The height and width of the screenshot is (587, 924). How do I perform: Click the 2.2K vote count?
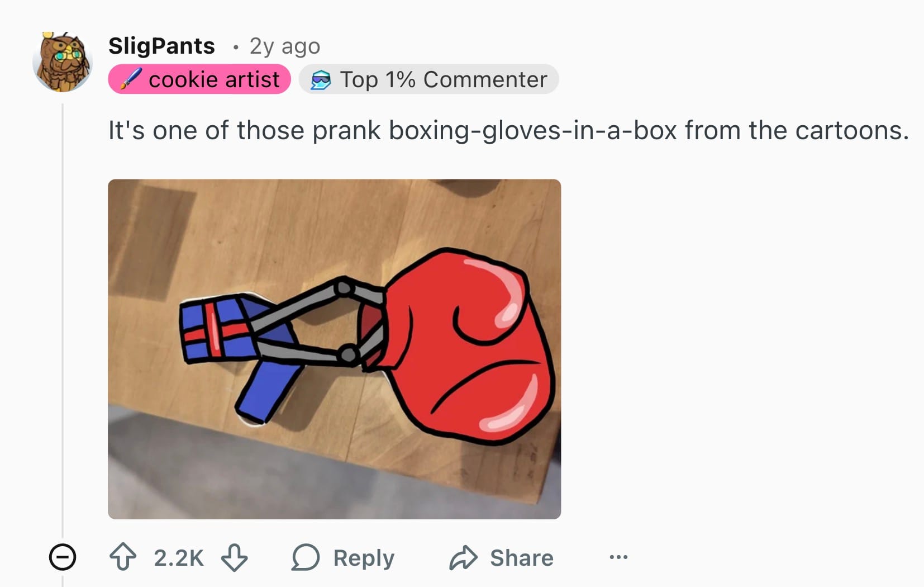pyautogui.click(x=179, y=558)
